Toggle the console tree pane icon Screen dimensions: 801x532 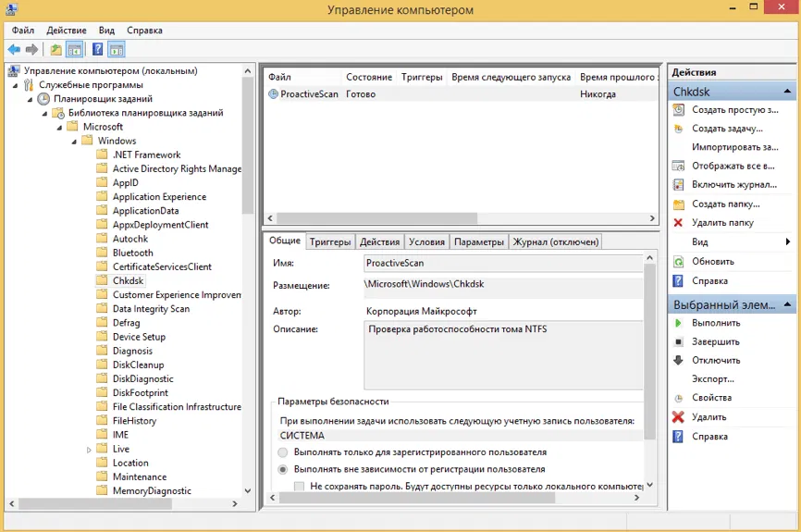tap(75, 50)
